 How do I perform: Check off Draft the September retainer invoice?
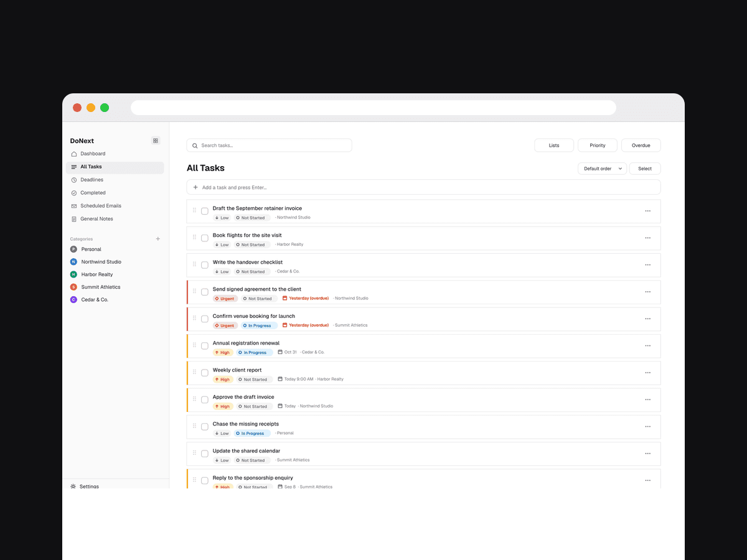[x=205, y=211]
